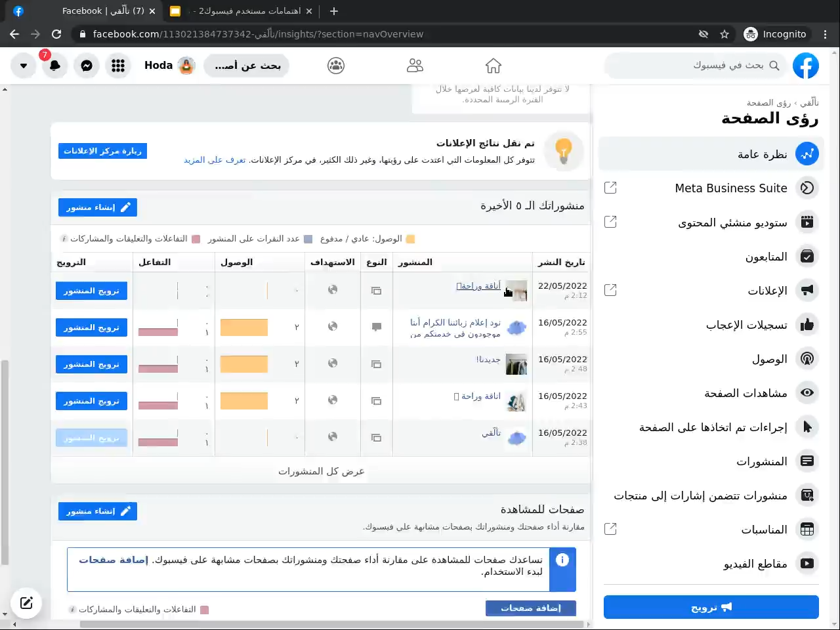Click the Hoda profile button
This screenshot has height=630, width=840.
click(x=169, y=66)
